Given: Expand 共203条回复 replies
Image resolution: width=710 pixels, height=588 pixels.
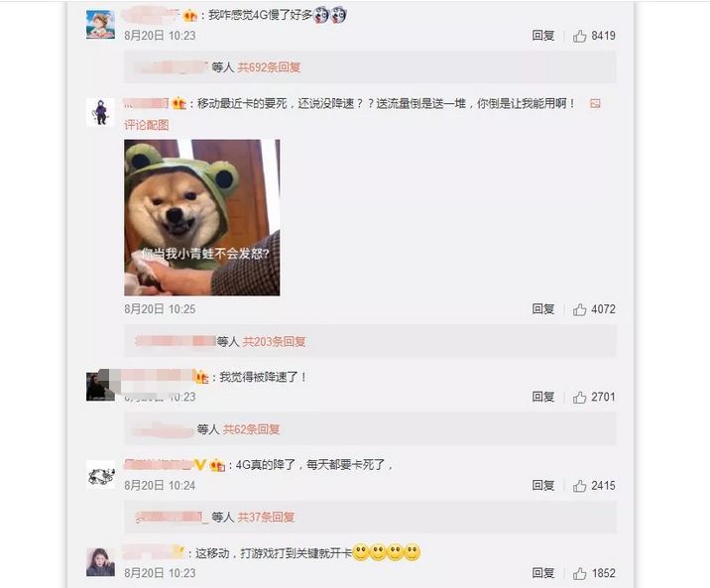Looking at the screenshot, I should (275, 341).
